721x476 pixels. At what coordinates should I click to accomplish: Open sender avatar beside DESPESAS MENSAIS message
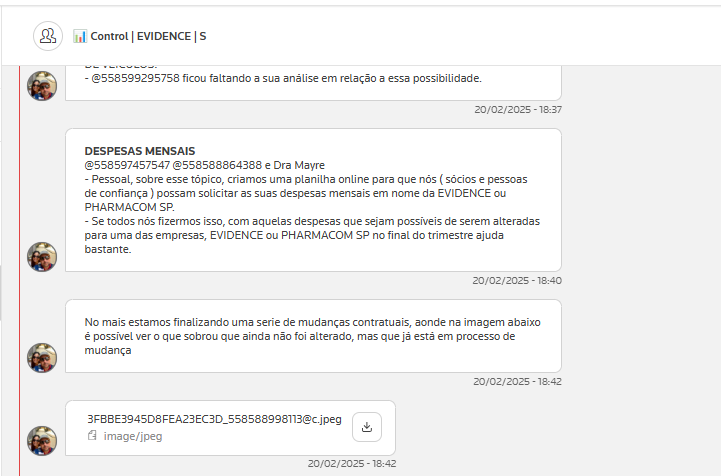tap(42, 257)
